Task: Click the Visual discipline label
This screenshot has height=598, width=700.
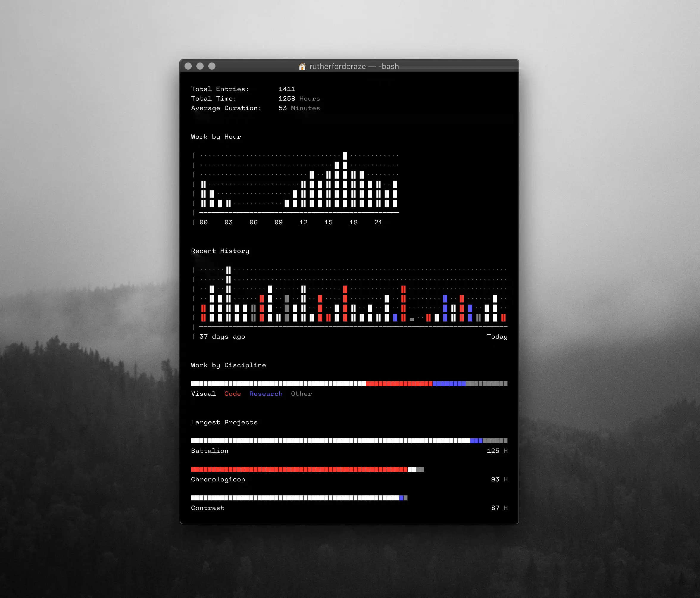Action: pyautogui.click(x=204, y=394)
